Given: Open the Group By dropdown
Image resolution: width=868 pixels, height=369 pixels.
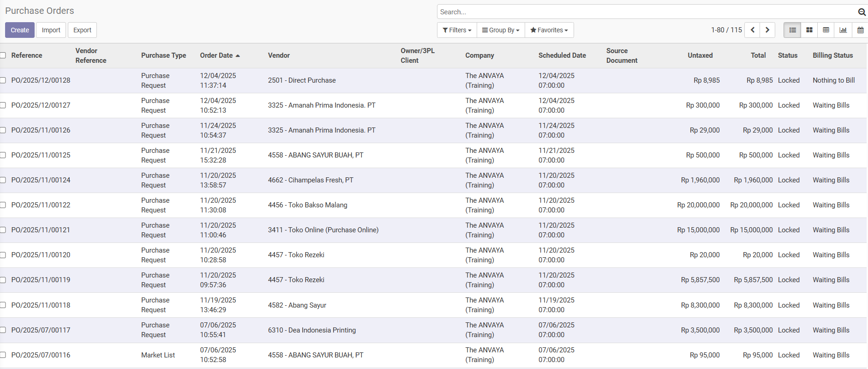Looking at the screenshot, I should point(501,30).
